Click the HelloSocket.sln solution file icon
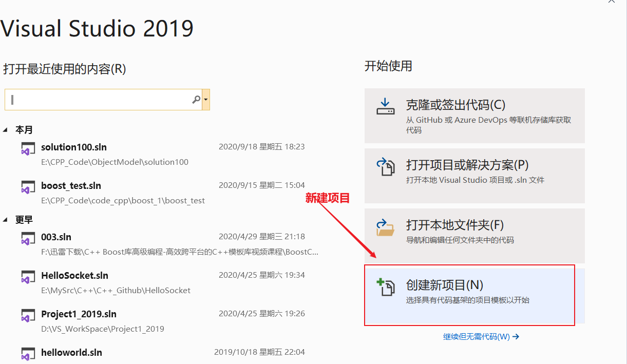The height and width of the screenshot is (364, 627). click(x=28, y=277)
